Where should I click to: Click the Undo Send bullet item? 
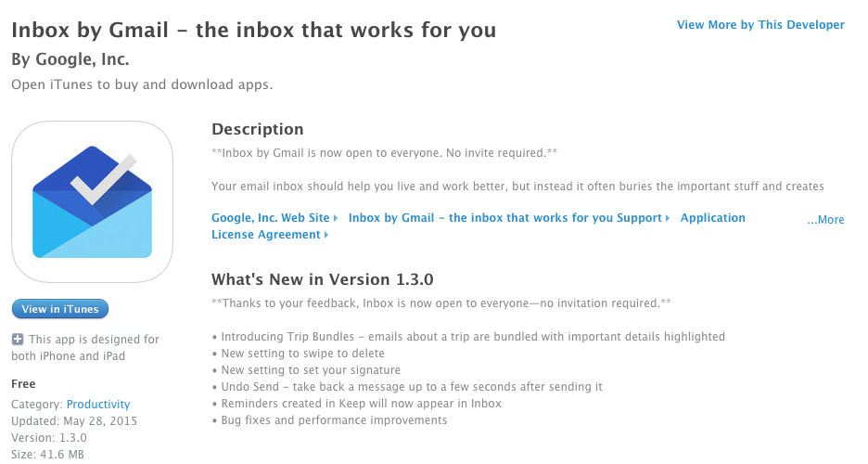(407, 386)
